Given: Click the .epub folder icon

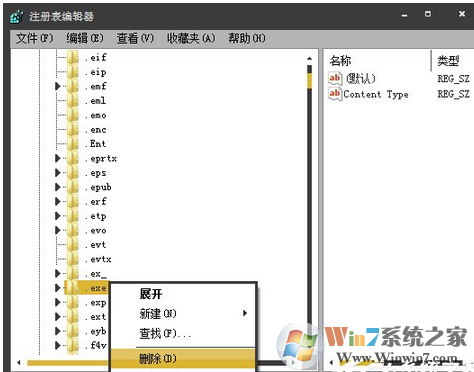Looking at the screenshot, I should [73, 187].
